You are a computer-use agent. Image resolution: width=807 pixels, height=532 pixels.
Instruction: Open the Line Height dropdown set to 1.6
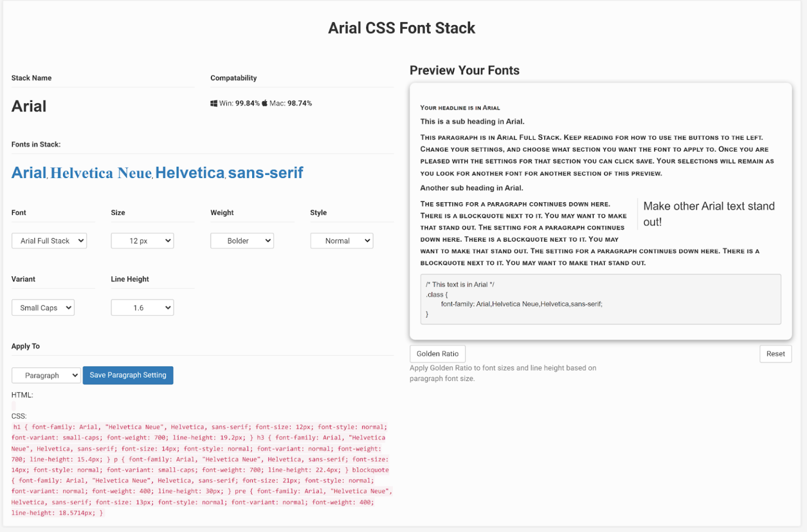pos(142,307)
